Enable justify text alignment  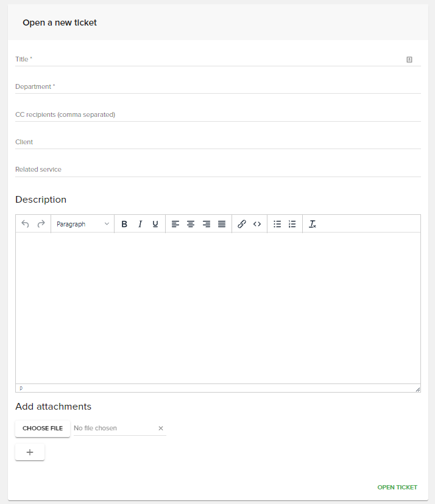click(x=221, y=223)
